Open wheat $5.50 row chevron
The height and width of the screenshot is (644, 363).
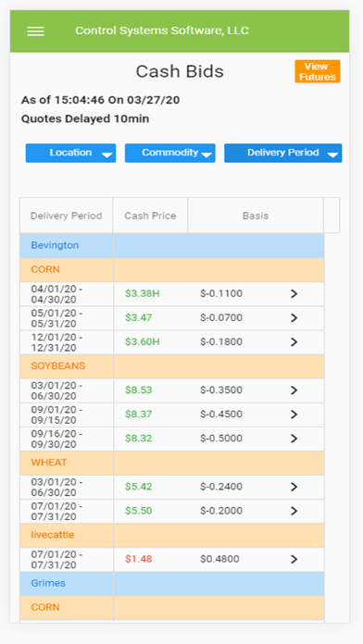[294, 511]
